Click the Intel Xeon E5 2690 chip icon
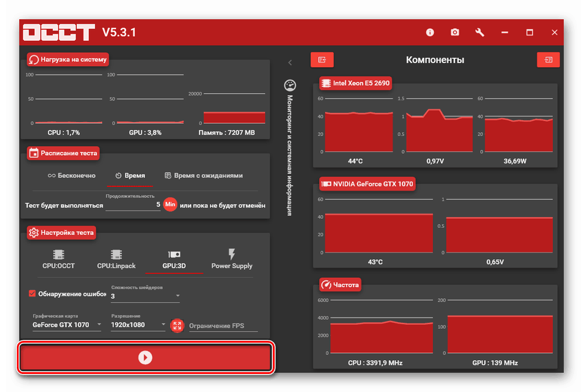The image size is (583, 392). point(326,84)
